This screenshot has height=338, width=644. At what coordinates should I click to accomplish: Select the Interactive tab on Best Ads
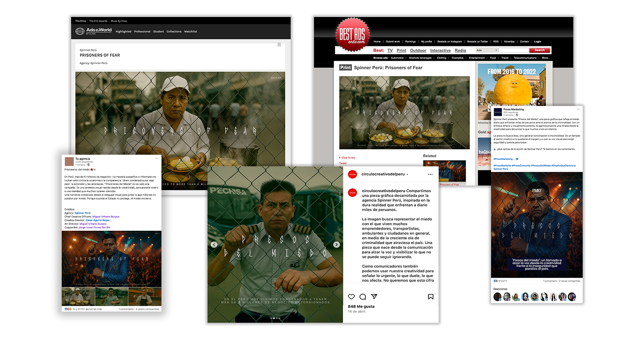pos(441,51)
